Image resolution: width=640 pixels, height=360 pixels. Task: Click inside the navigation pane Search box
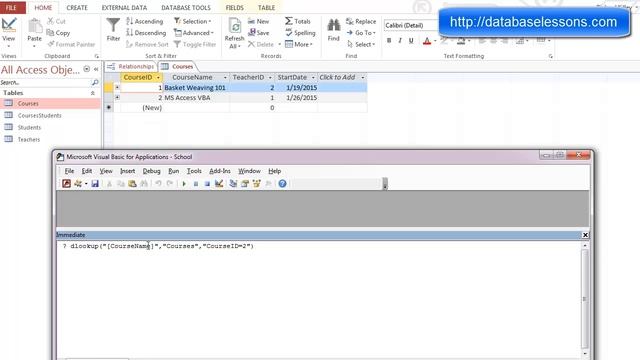pyautogui.click(x=45, y=82)
